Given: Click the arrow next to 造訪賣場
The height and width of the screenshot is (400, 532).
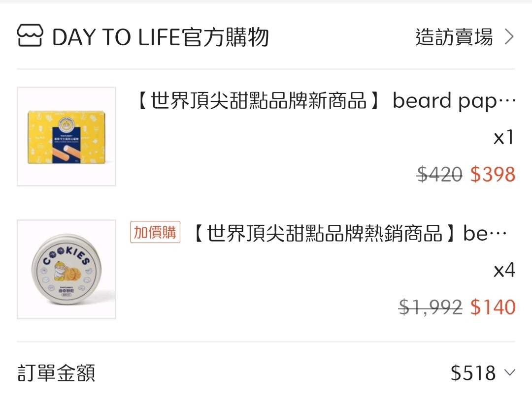Looking at the screenshot, I should click(509, 37).
